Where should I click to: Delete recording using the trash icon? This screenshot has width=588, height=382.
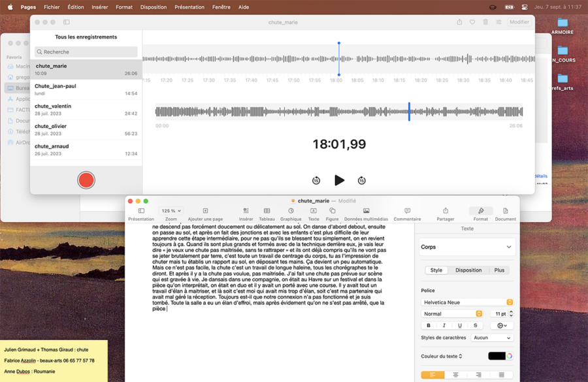pyautogui.click(x=485, y=22)
